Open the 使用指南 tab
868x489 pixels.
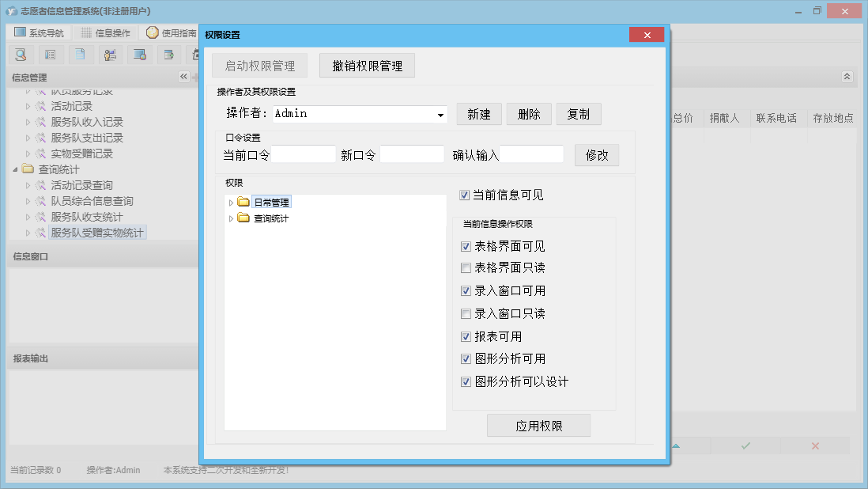coord(171,32)
